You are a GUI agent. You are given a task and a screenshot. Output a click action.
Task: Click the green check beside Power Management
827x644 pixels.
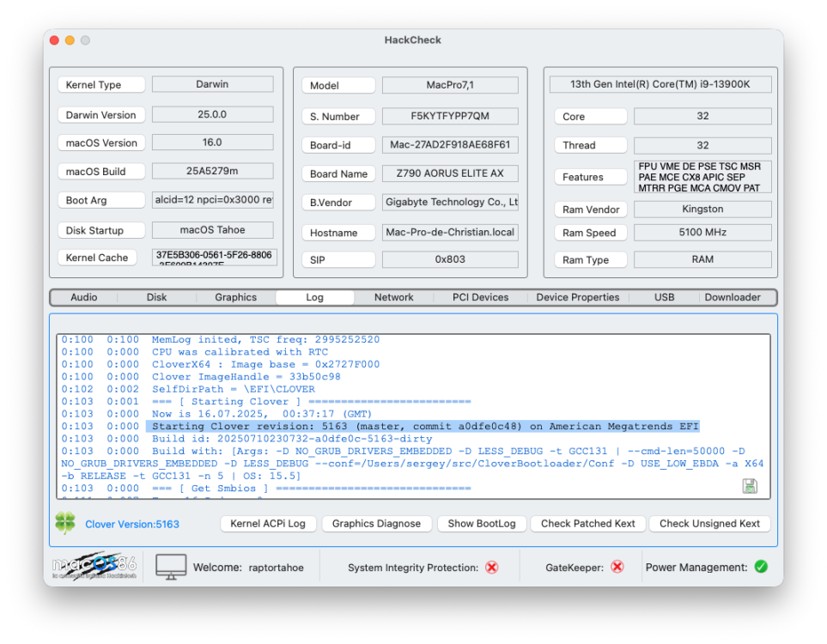click(761, 567)
